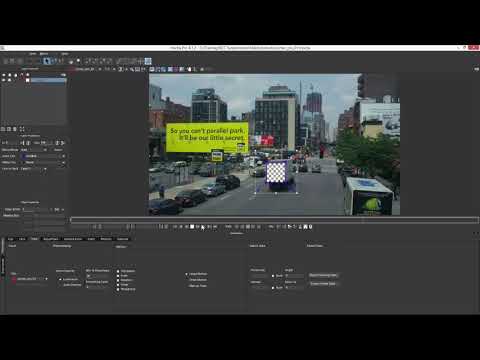Open the Insert Clip dropdown
The image size is (480, 360).
(43, 156)
